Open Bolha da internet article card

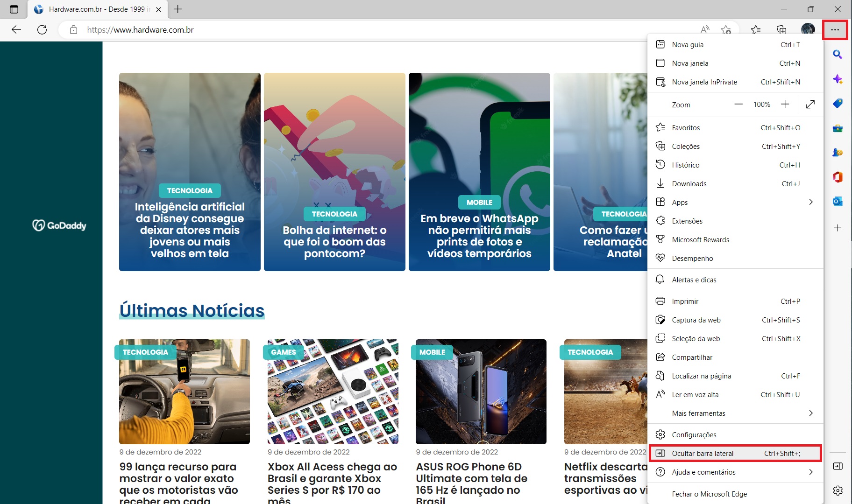click(x=334, y=172)
